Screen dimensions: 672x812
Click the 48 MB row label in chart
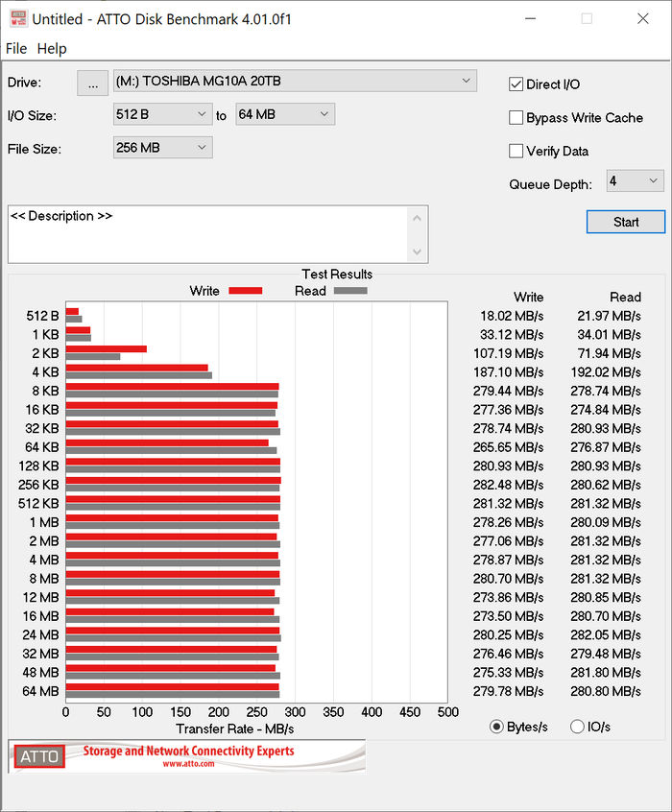coord(40,673)
